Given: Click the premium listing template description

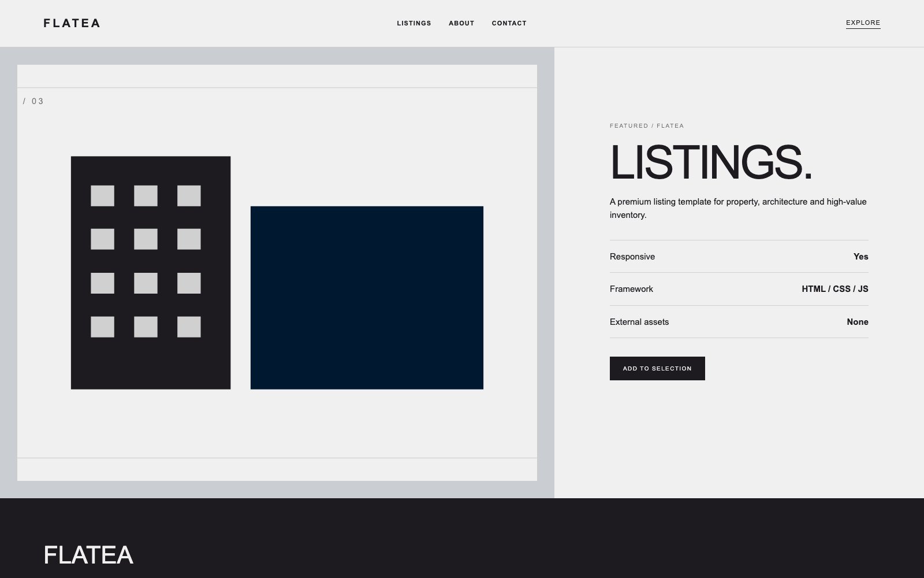Looking at the screenshot, I should coord(738,208).
